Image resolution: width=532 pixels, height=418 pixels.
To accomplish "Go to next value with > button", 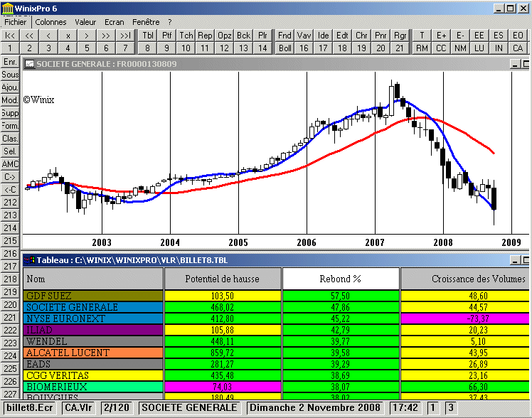I will tap(87, 36).
